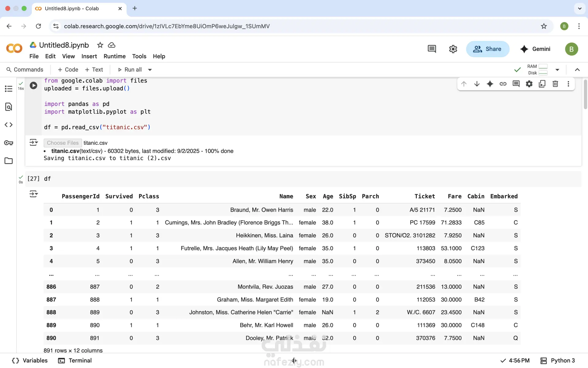Open the comments icon in header
This screenshot has height=368, width=588.
pyautogui.click(x=432, y=49)
